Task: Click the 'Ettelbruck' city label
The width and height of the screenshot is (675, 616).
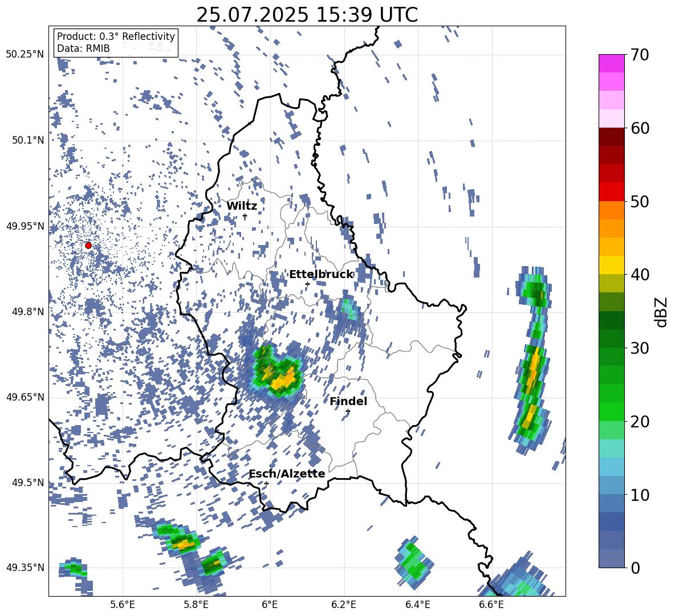Action: tap(321, 275)
